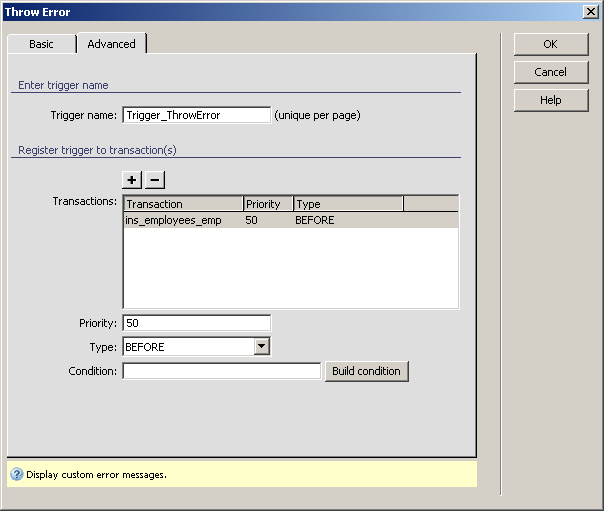
Task: Sort by the Transaction column header
Action: tap(183, 204)
